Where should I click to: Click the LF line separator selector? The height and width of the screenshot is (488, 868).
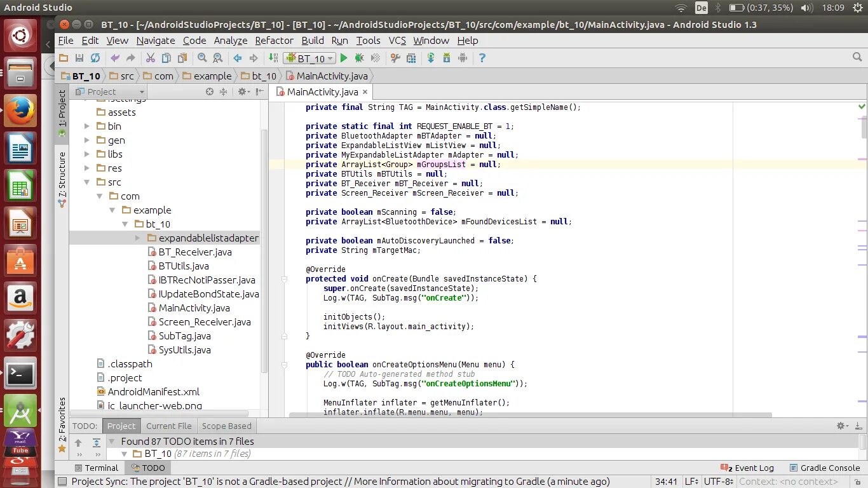[x=691, y=482]
